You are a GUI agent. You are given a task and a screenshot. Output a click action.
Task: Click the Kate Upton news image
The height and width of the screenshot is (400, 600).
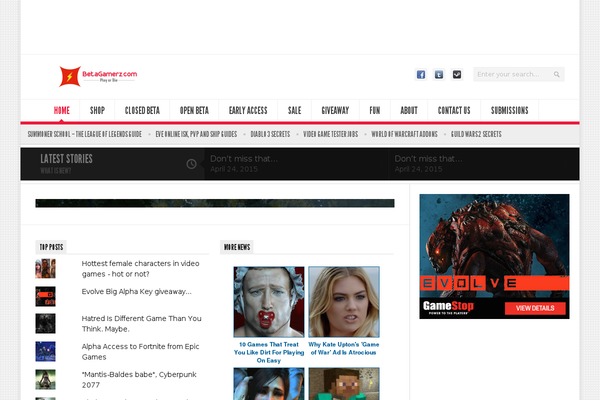coord(344,302)
